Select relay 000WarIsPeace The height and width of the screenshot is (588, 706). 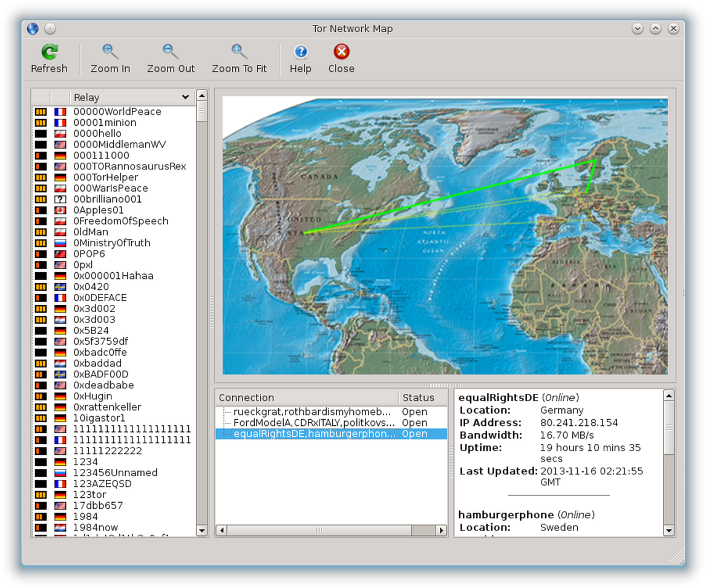pos(111,188)
